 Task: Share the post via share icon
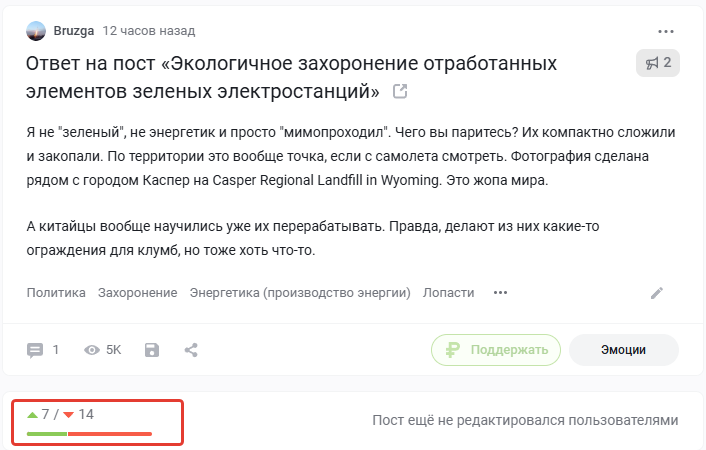point(191,350)
